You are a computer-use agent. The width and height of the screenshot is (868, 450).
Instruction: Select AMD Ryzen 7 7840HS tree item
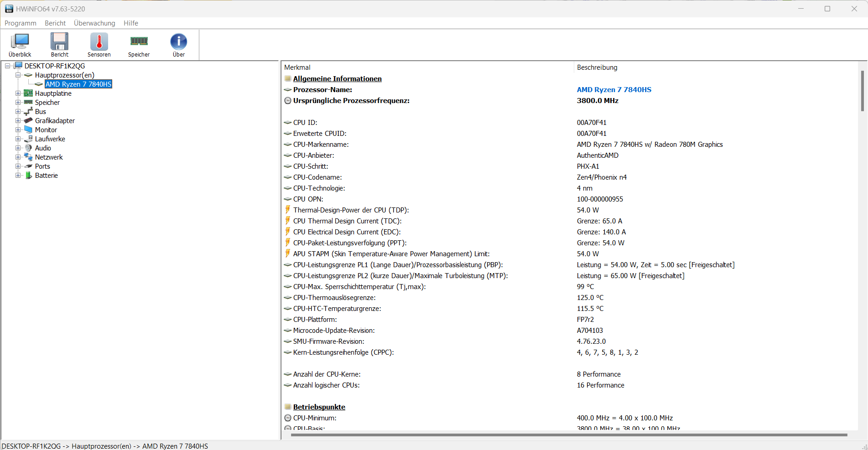pyautogui.click(x=78, y=84)
